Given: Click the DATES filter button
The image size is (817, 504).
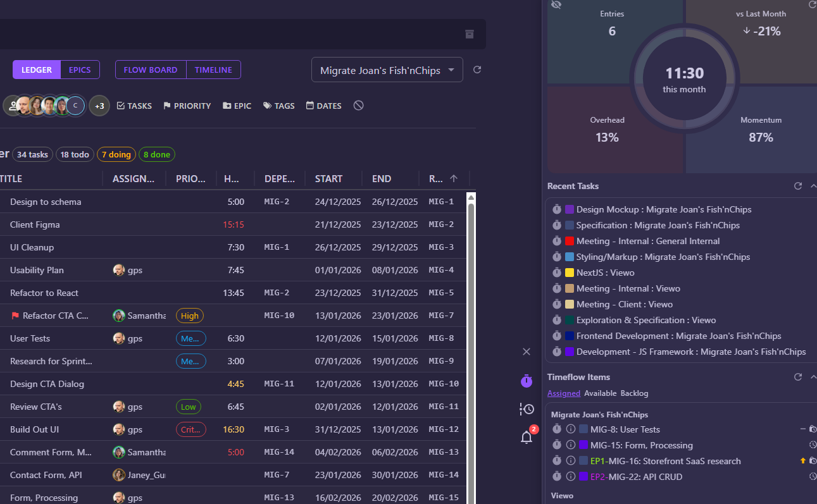Looking at the screenshot, I should click(x=323, y=106).
